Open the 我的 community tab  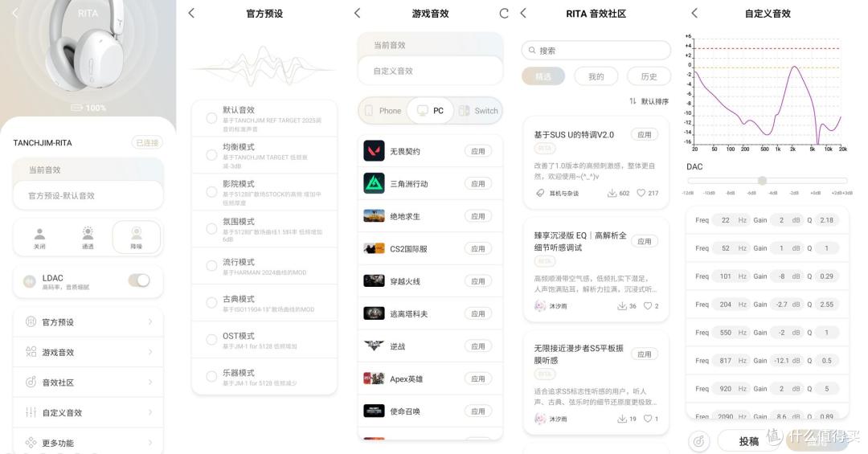(596, 76)
